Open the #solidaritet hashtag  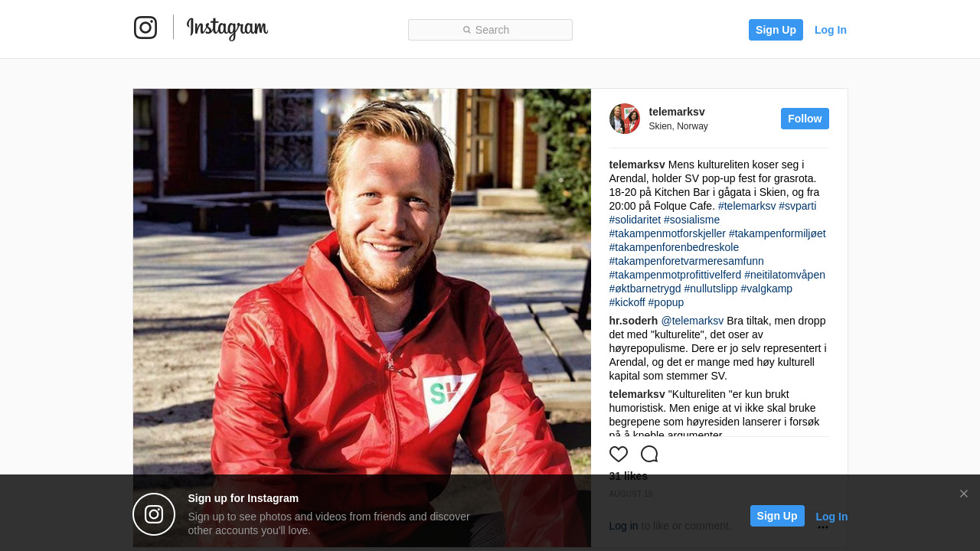pyautogui.click(x=635, y=220)
